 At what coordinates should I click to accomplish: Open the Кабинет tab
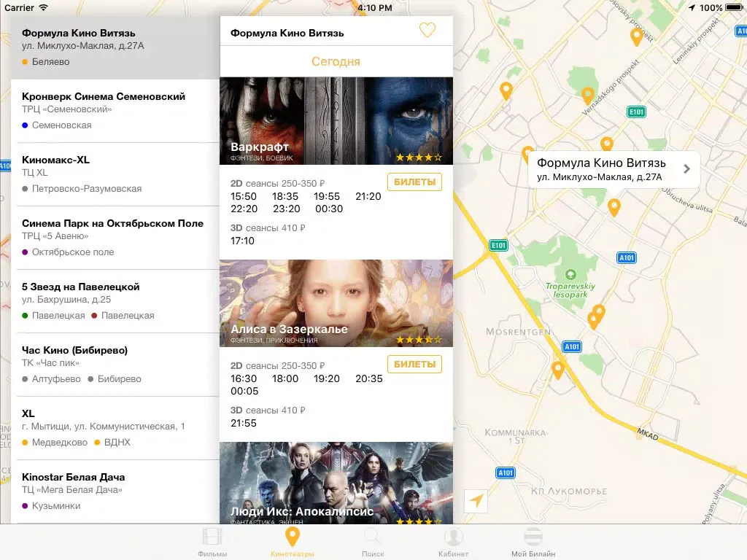click(453, 542)
